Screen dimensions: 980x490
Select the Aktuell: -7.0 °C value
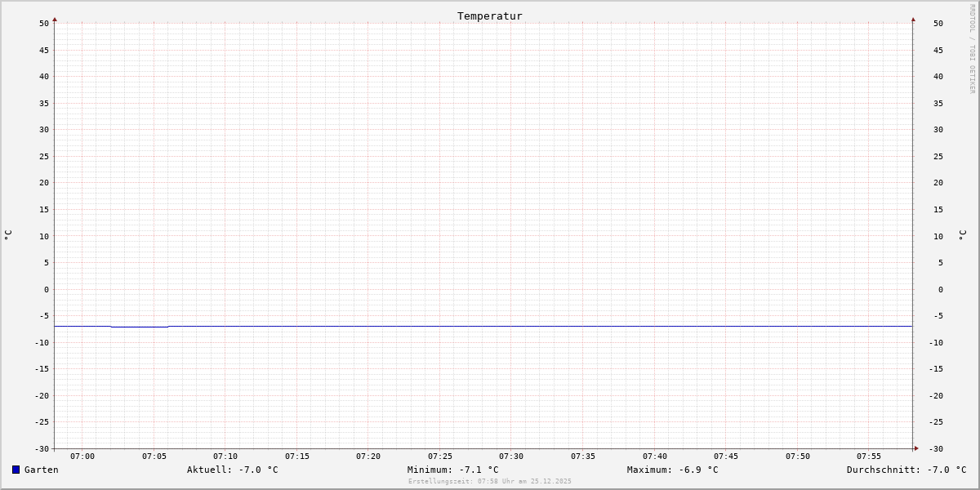tap(233, 470)
